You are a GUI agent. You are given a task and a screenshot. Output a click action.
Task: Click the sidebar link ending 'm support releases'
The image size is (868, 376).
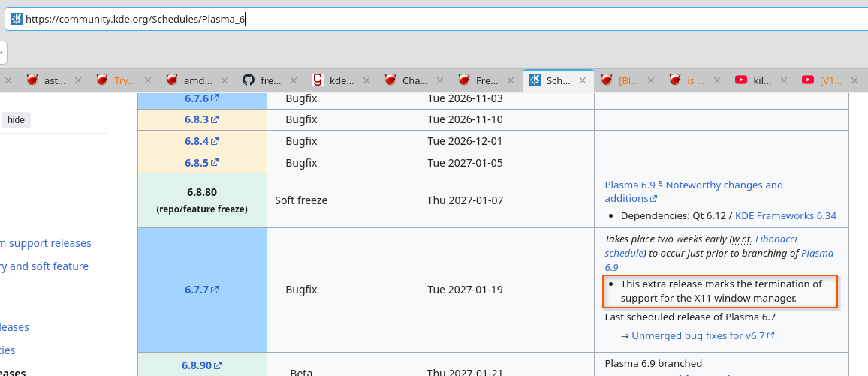45,243
